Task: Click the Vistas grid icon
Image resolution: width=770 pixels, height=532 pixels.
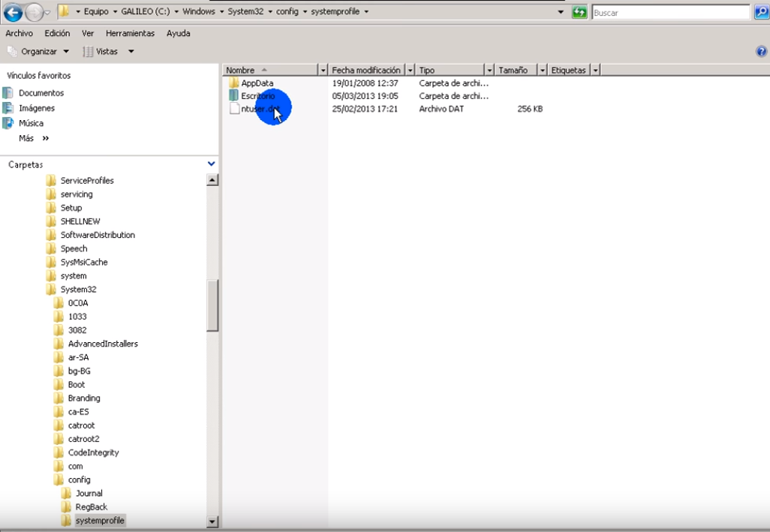Action: pyautogui.click(x=88, y=51)
